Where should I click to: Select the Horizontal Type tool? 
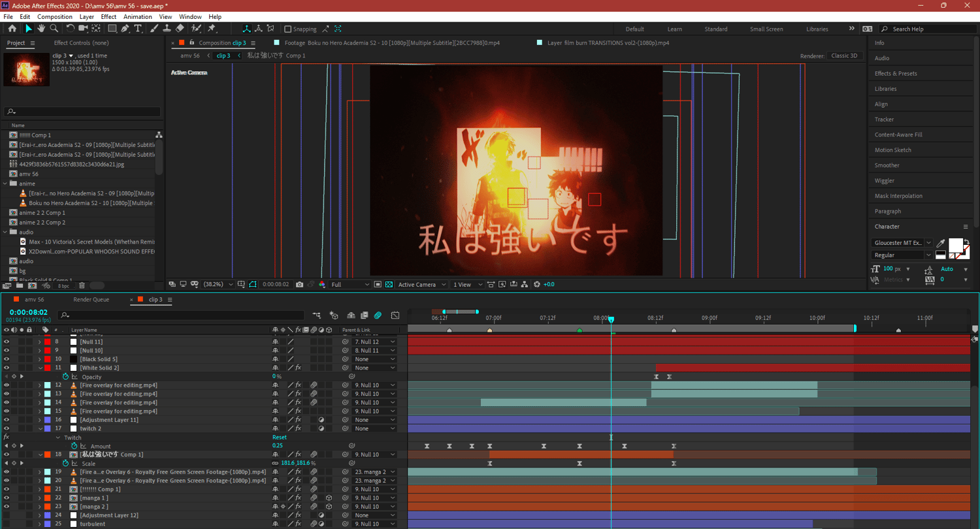[138, 29]
